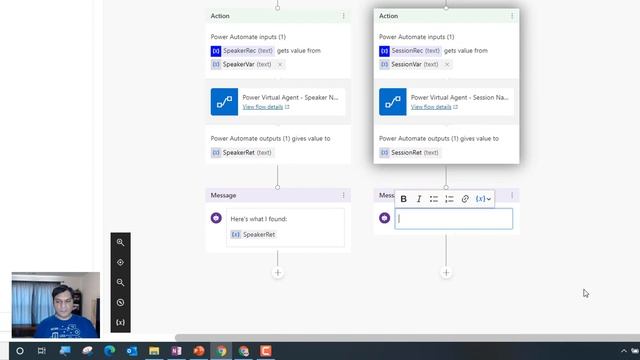The height and width of the screenshot is (360, 640).
Task: Click the presenter webcam thumbnail
Action: click(56, 305)
